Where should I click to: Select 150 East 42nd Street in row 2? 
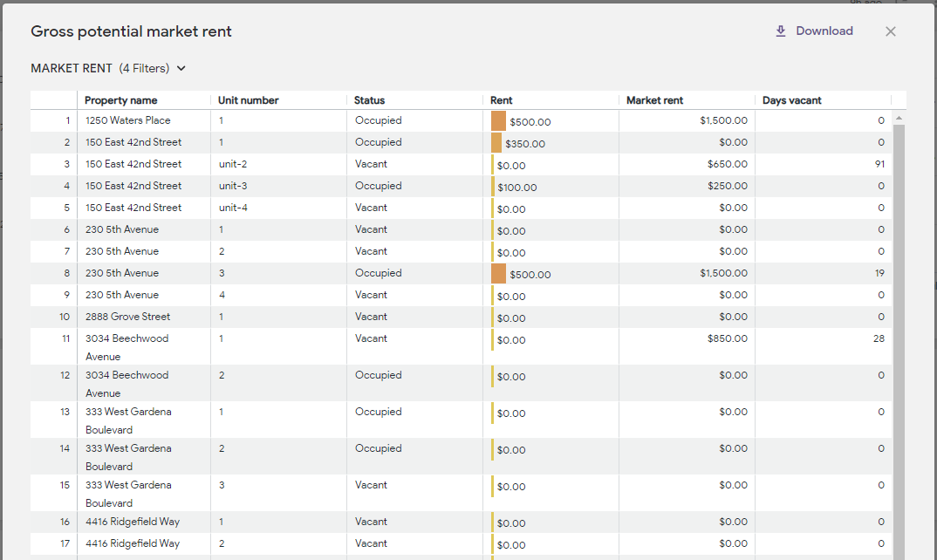[x=143, y=142]
